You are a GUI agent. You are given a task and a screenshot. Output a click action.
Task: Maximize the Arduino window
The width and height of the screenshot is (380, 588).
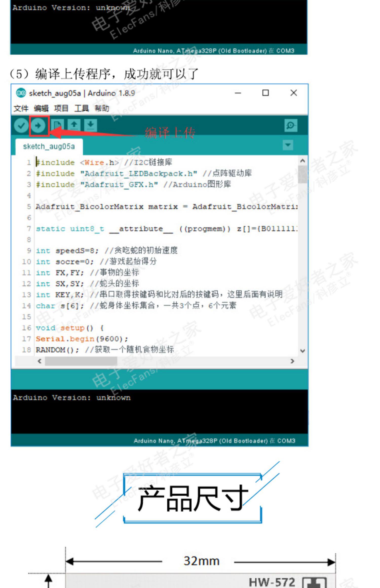pos(265,93)
